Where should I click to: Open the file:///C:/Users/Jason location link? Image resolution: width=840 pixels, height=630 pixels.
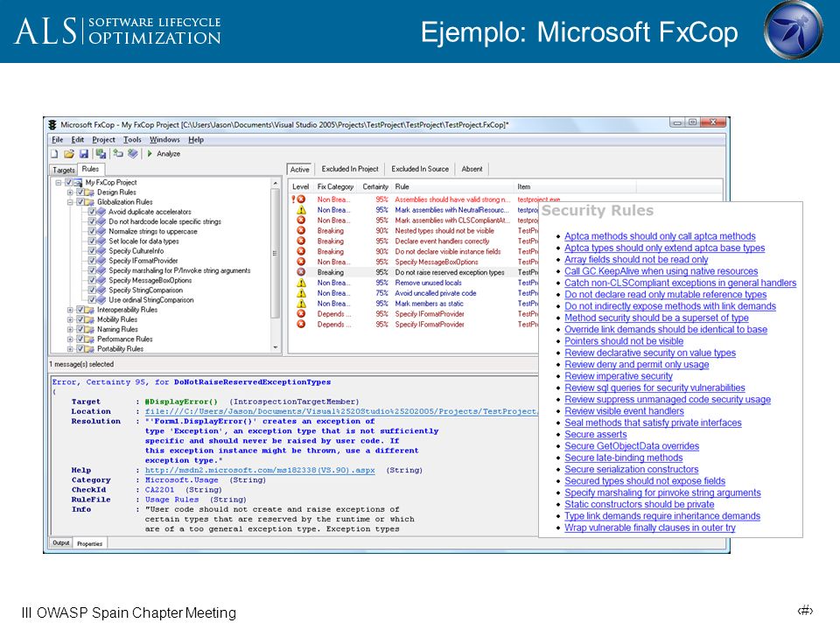341,411
